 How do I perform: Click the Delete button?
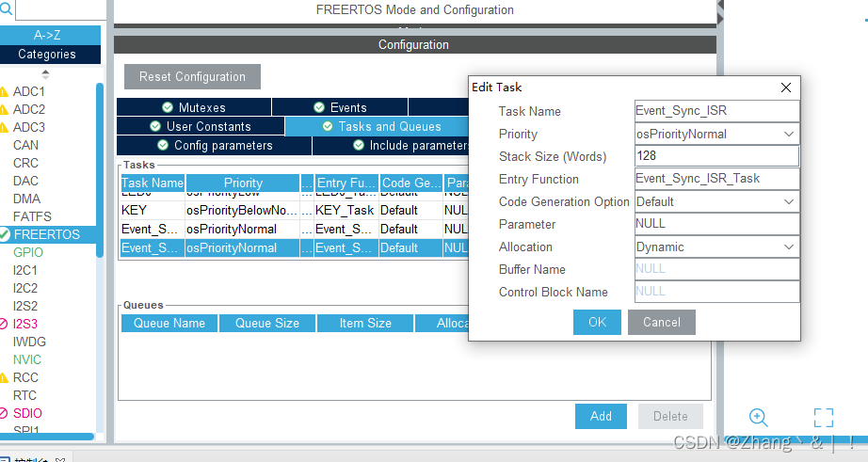[670, 416]
